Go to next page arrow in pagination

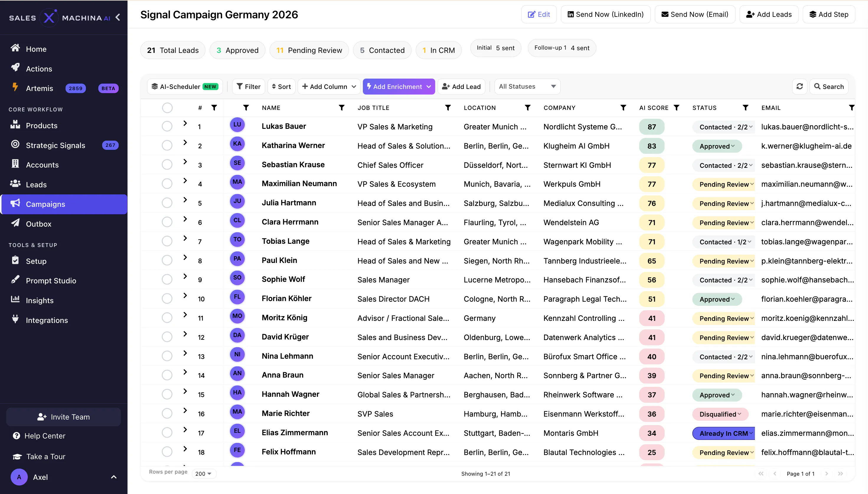point(826,474)
